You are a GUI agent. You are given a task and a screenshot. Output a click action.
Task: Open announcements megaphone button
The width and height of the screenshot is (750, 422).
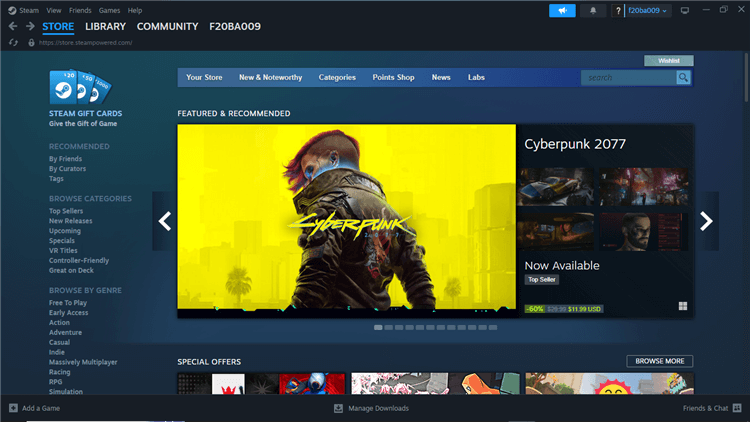coord(562,11)
